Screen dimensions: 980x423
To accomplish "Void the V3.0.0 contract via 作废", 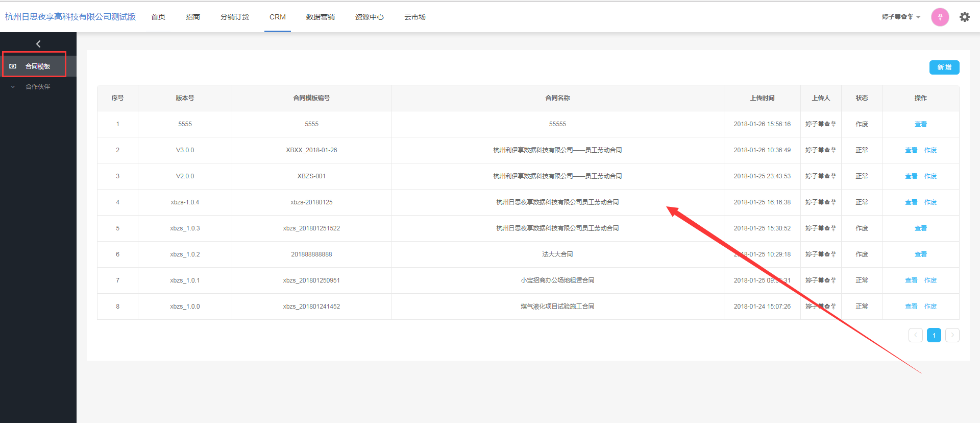I will (x=930, y=150).
